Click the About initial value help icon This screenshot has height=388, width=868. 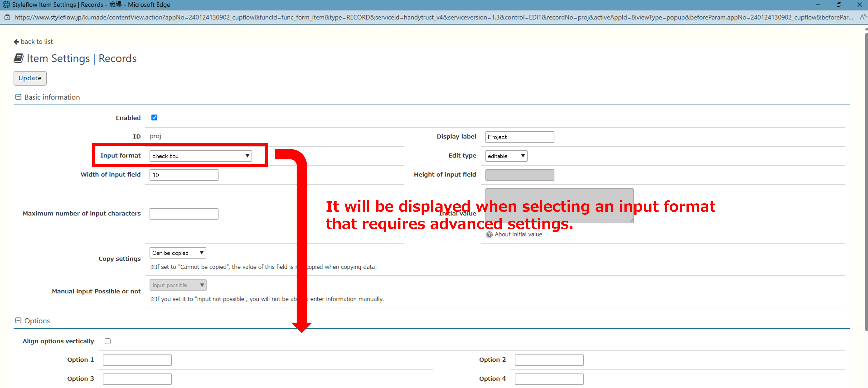point(489,234)
